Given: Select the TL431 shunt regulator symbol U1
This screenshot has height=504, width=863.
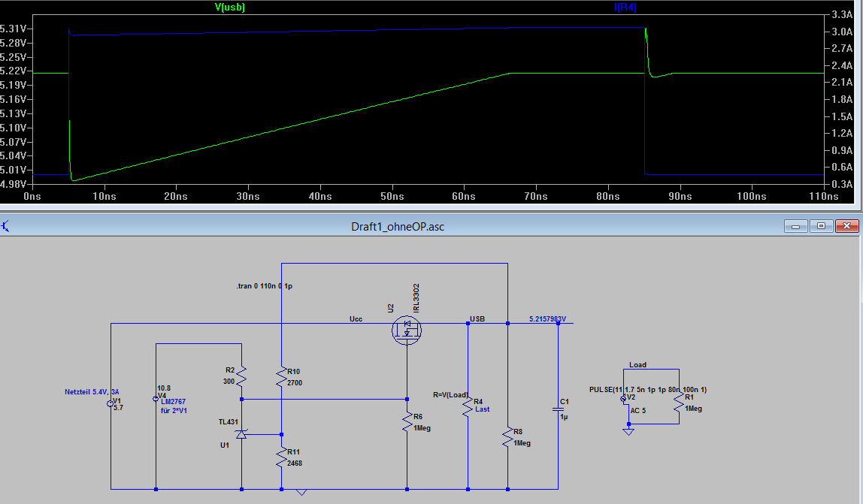Looking at the screenshot, I should coord(241,434).
